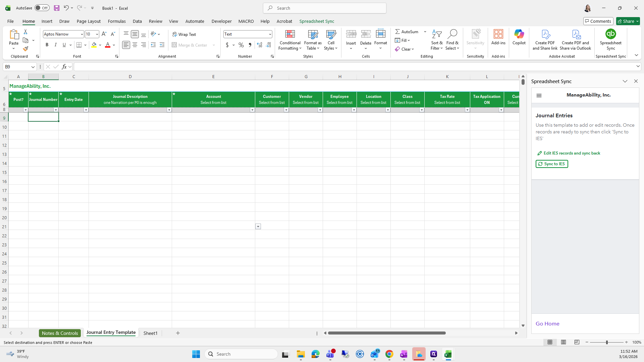
Task: Click the zoom slider in status bar
Action: pyautogui.click(x=606, y=342)
